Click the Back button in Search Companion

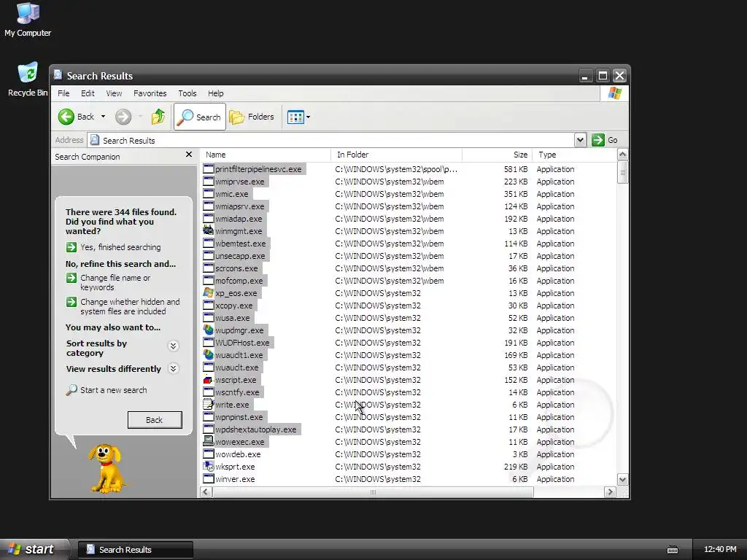tap(155, 420)
